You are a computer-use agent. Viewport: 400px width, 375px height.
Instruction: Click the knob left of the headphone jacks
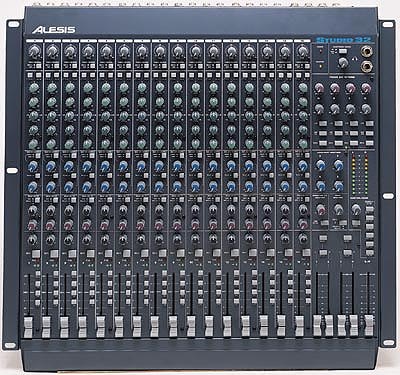(343, 62)
